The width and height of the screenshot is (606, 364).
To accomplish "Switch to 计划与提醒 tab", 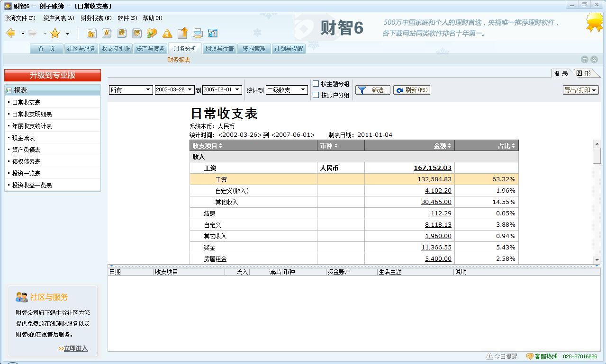I will [289, 48].
